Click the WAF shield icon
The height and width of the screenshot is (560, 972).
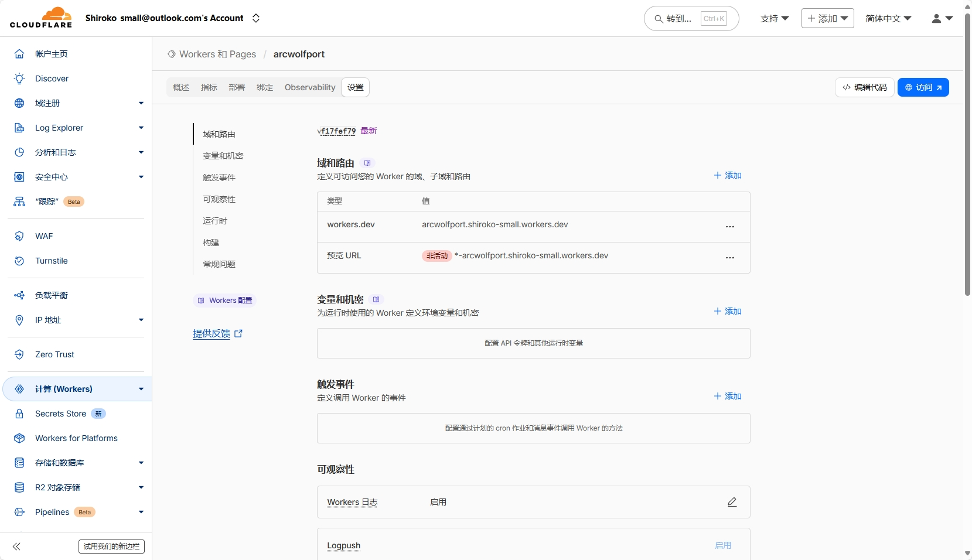click(x=19, y=236)
